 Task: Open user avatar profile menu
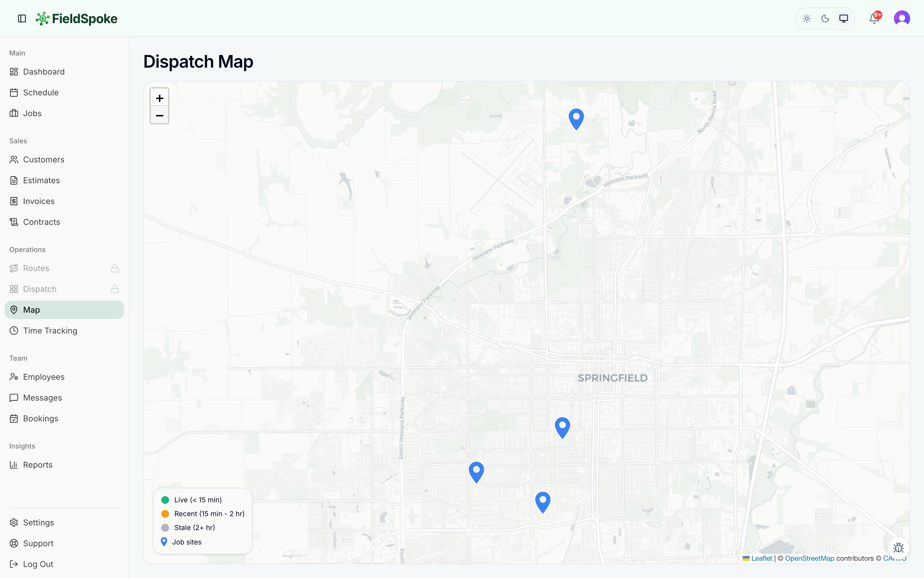(902, 18)
